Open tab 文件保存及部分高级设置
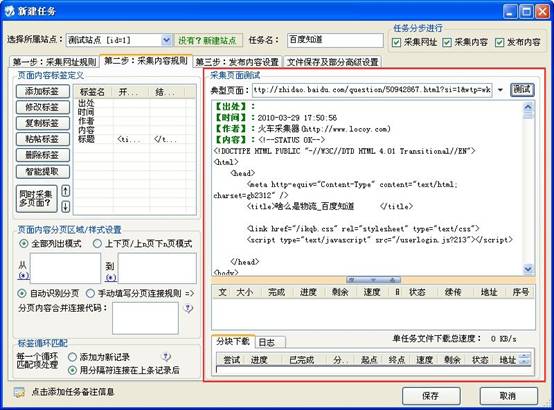The image size is (554, 410). point(332,62)
